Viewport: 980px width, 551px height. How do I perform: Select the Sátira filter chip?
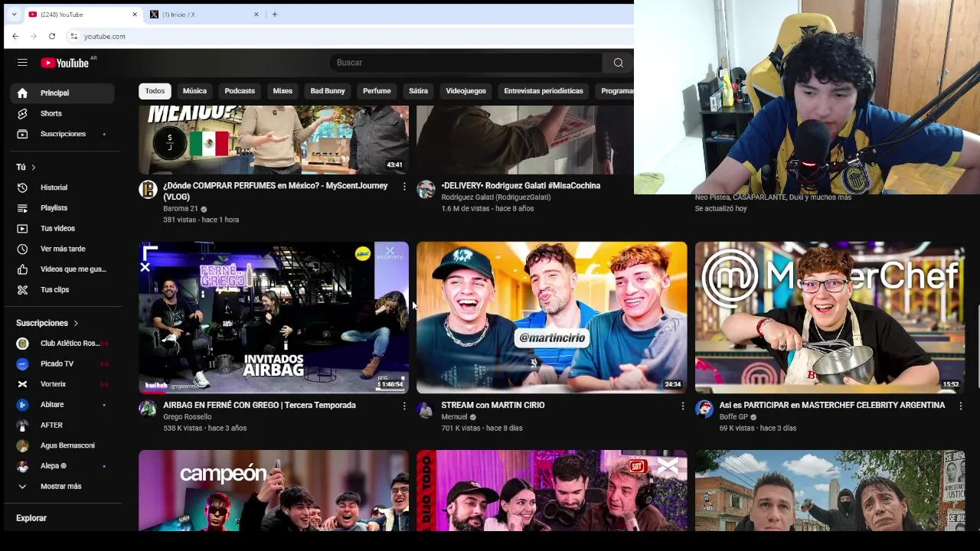418,91
